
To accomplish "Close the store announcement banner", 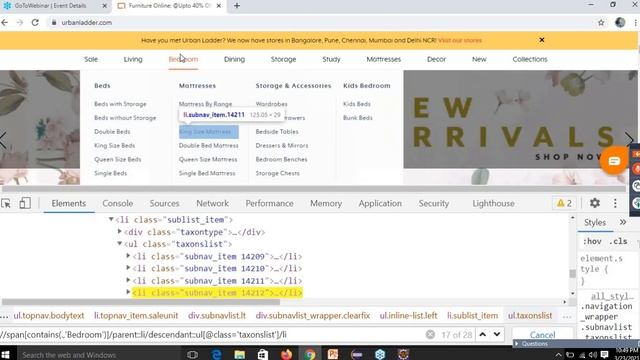I will (x=542, y=40).
